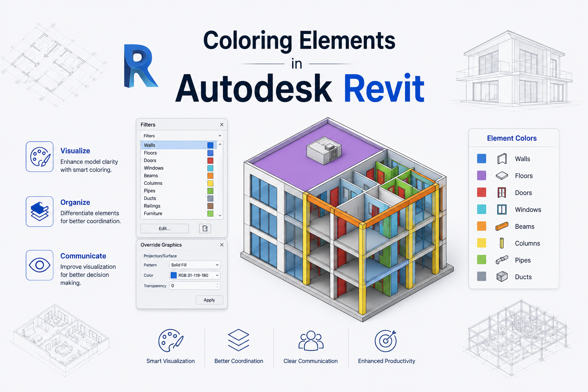Click the Projection/Surface label
588x392 pixels.
click(160, 256)
